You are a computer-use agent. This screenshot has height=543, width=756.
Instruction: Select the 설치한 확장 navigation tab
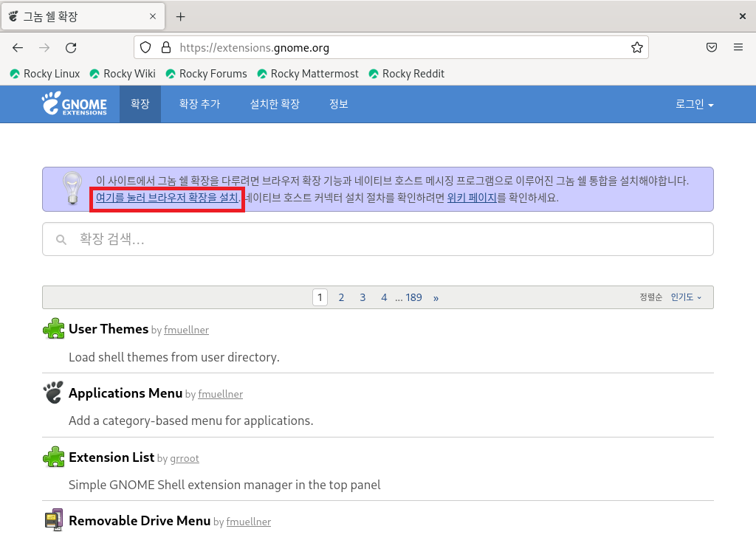[x=275, y=104]
